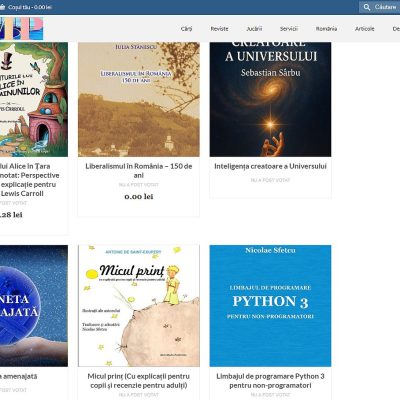Screen dimensions: 400x400
Task: Click title 'Inteligența creatoare a Universului'
Action: coord(270,166)
